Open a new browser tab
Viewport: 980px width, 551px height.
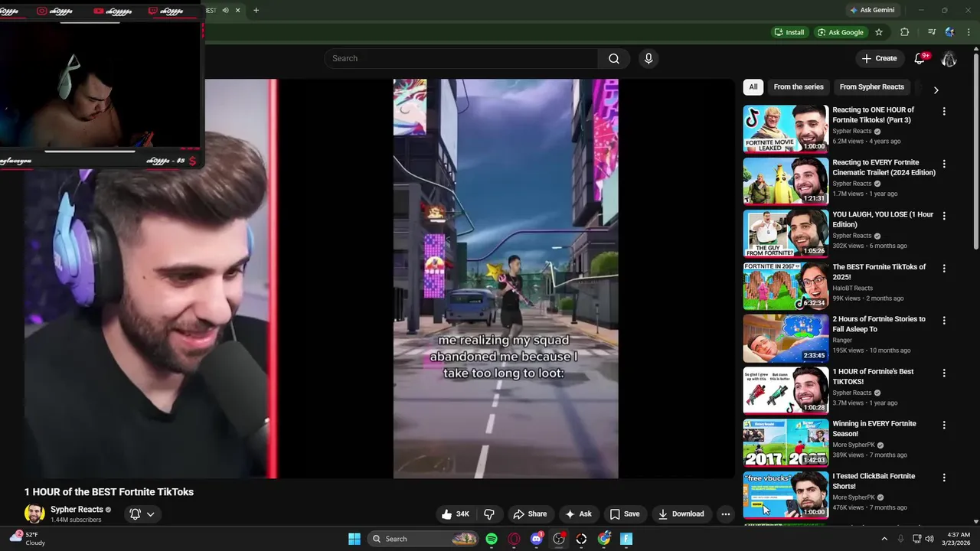(x=256, y=11)
